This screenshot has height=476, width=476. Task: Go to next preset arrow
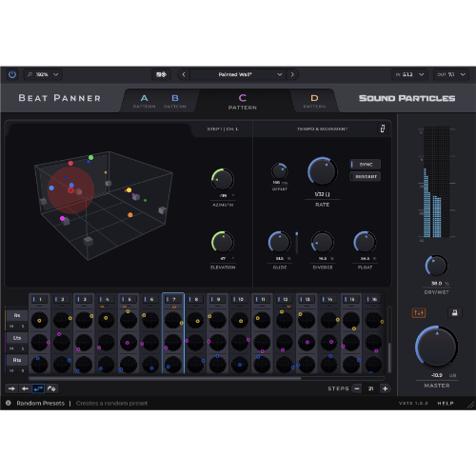point(292,74)
